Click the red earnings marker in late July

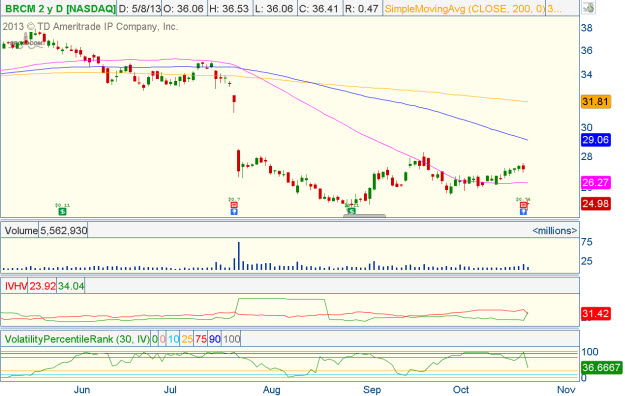click(234, 205)
